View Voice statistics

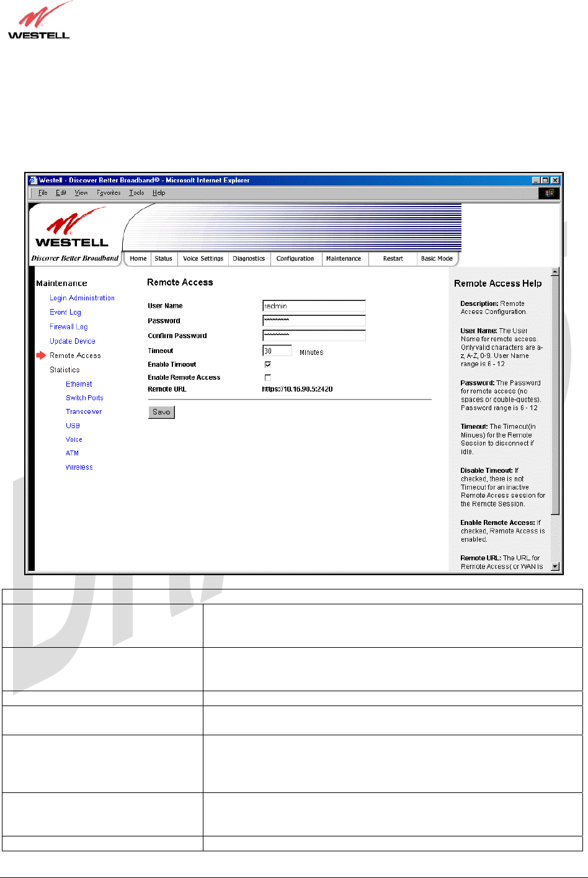(74, 439)
